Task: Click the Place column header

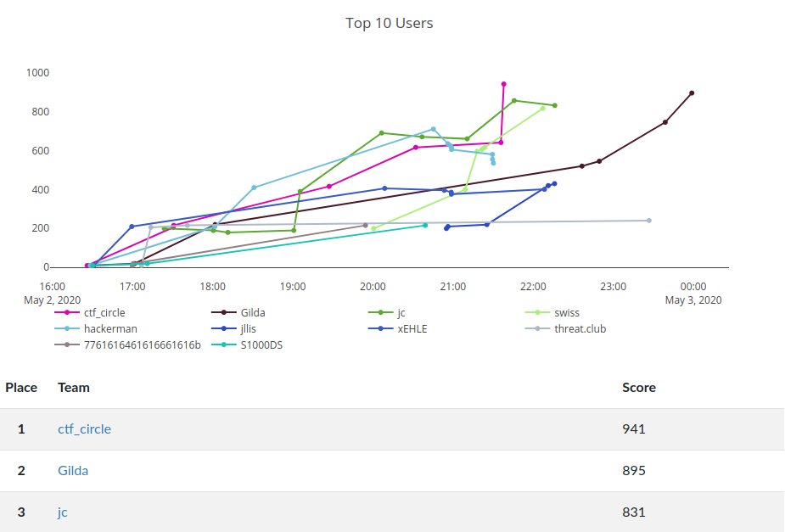Action: 21,388
